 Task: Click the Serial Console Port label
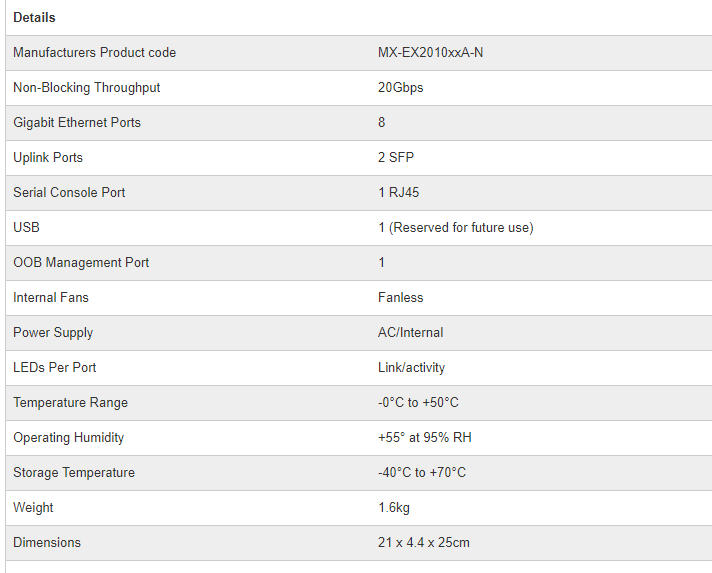coord(69,193)
